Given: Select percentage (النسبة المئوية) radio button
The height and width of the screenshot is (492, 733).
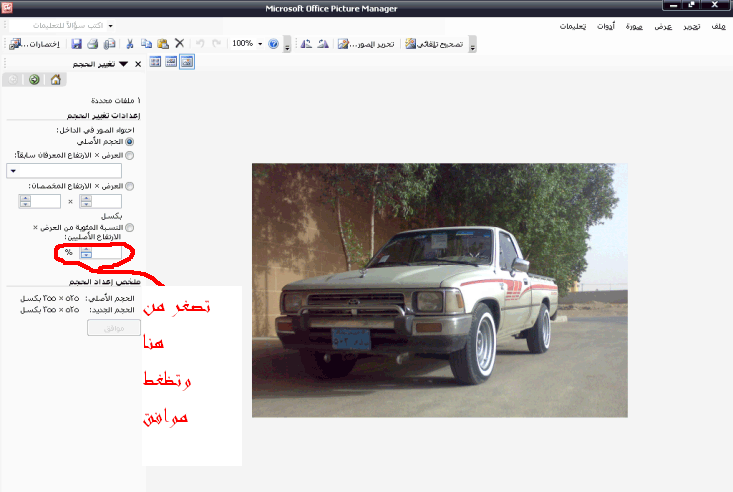Looking at the screenshot, I should [x=129, y=228].
